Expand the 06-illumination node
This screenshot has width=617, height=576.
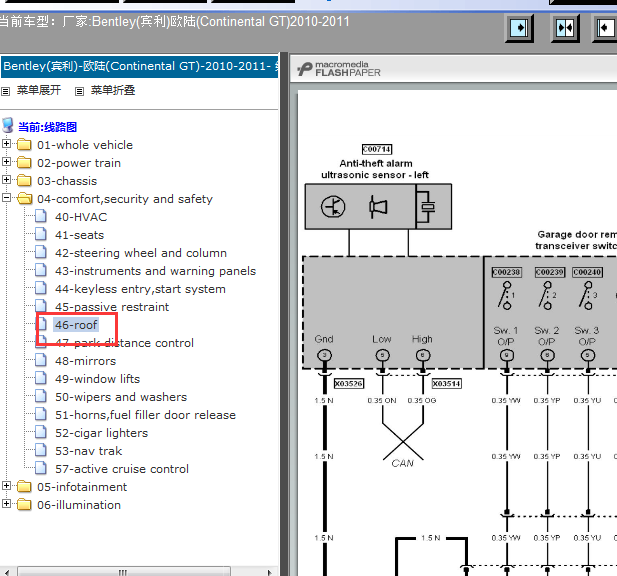(6, 504)
